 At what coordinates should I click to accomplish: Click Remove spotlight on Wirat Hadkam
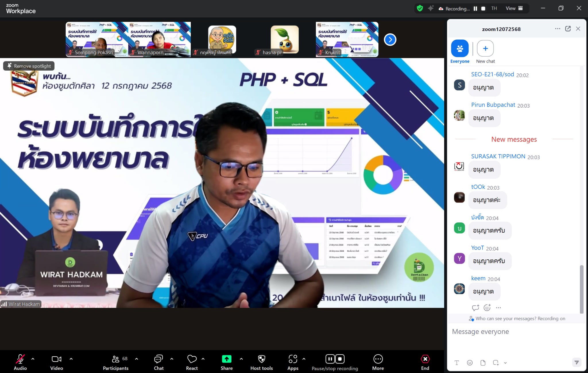pos(28,66)
